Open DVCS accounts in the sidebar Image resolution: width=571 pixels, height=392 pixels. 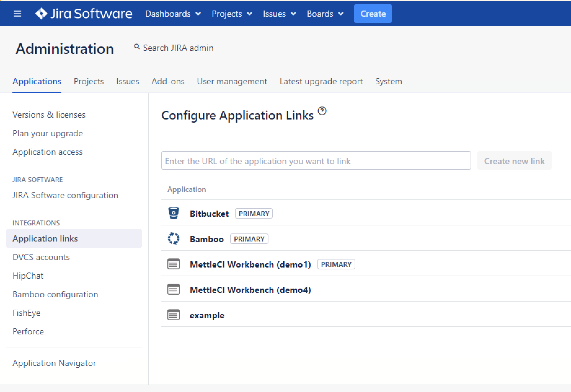pyautogui.click(x=41, y=257)
